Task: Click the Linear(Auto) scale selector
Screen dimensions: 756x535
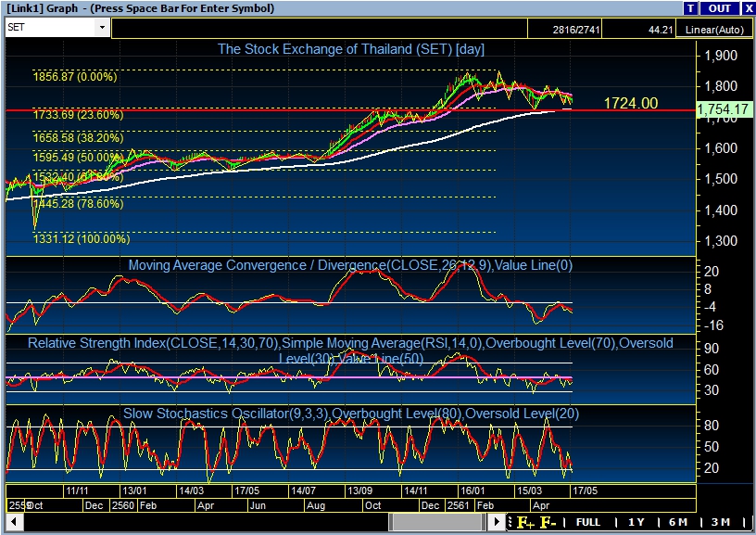Action: point(714,30)
